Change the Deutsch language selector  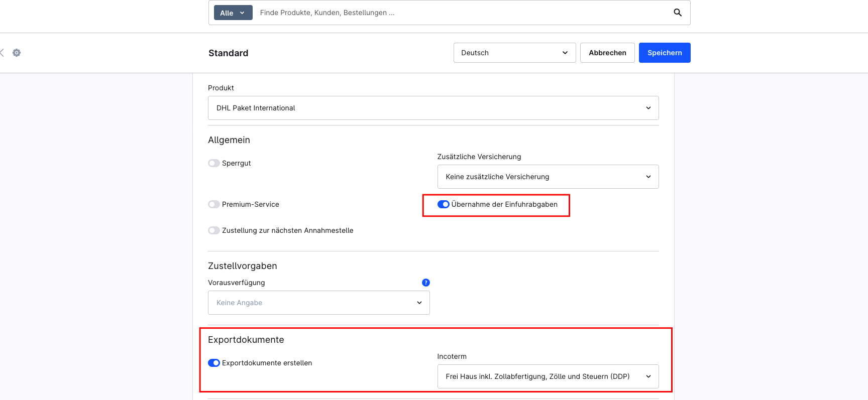[x=514, y=53]
